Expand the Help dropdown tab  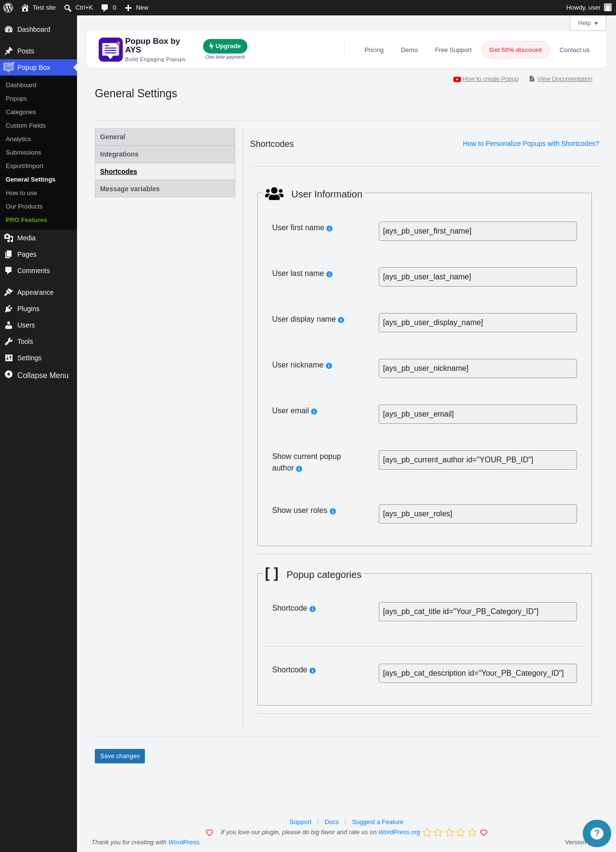click(588, 23)
